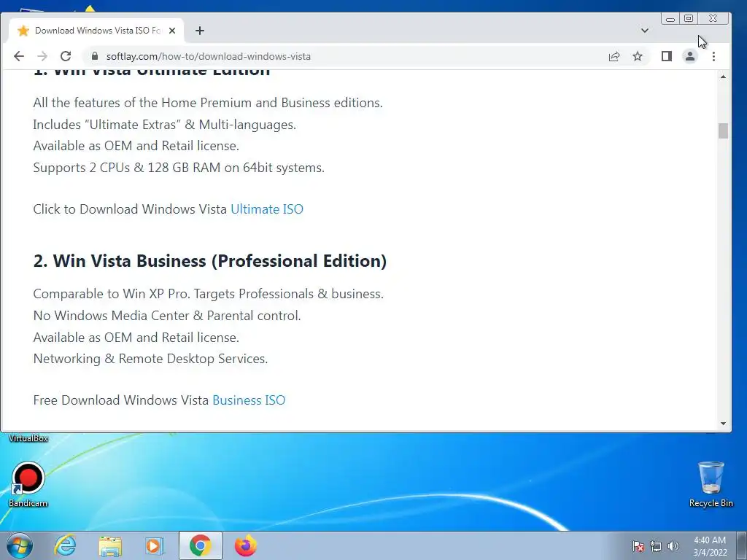Select the Download Windows Vista ISO tab
747x560 pixels.
point(97,31)
